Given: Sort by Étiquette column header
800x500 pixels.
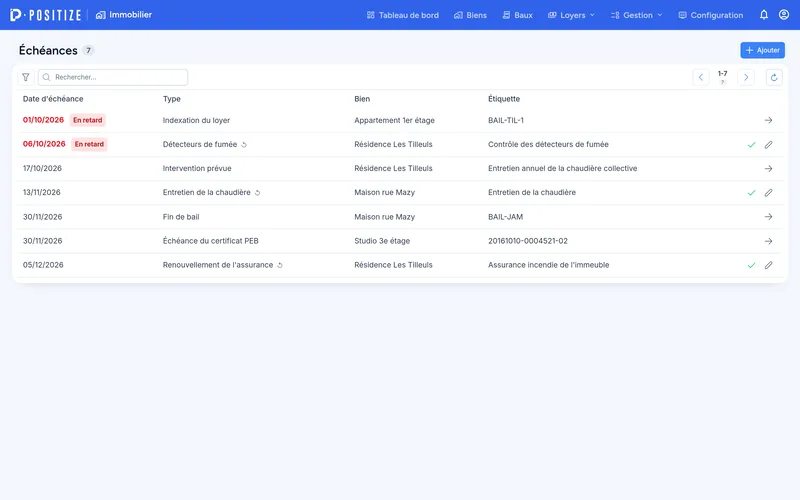Looking at the screenshot, I should 504,99.
